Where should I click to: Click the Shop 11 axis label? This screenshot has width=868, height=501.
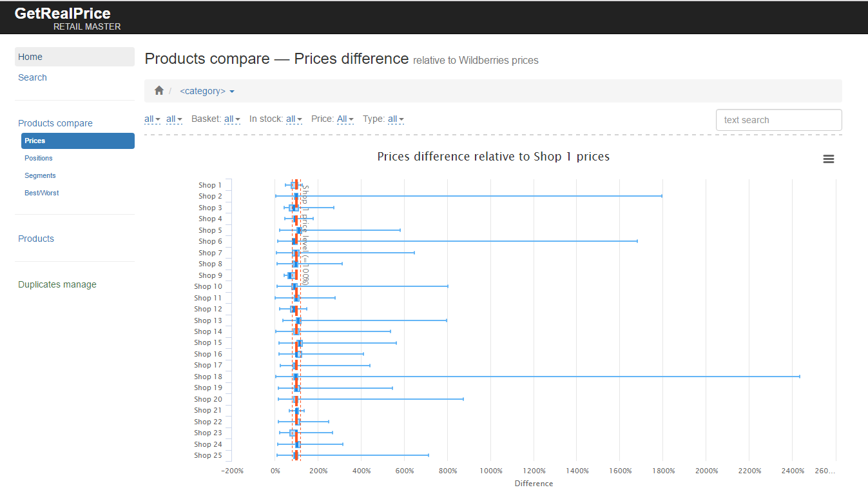(x=208, y=298)
